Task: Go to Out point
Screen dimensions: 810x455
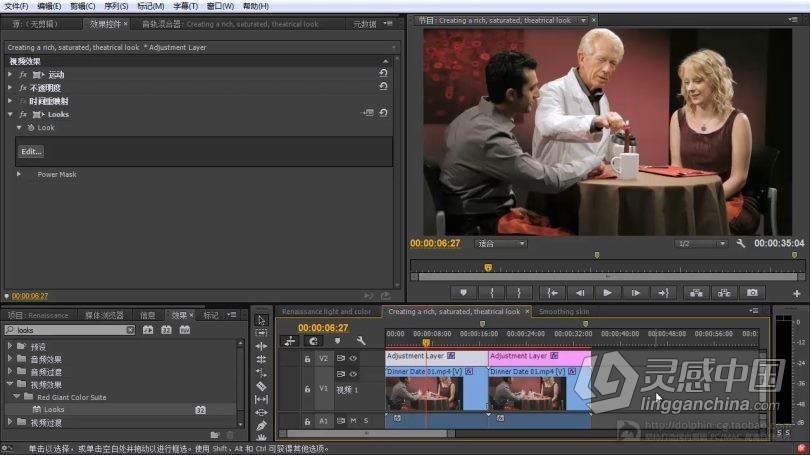Action: click(x=664, y=293)
